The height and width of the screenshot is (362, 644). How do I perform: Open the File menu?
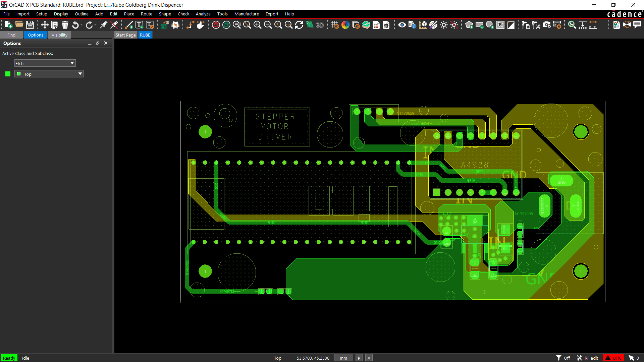point(6,14)
